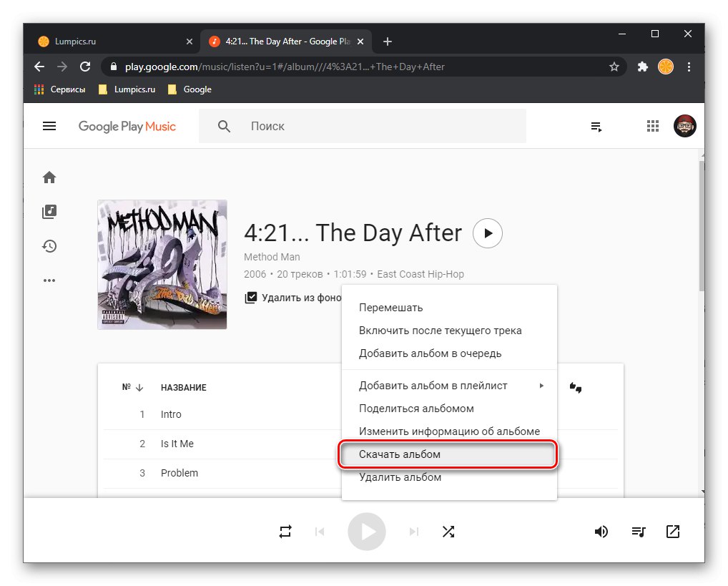Sort tracks by № column arrow

click(139, 388)
